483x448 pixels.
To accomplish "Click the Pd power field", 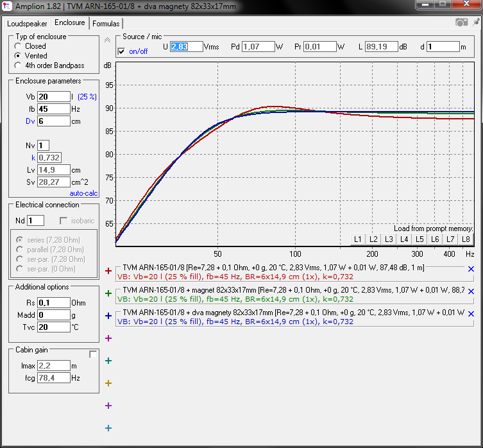I will click(258, 47).
